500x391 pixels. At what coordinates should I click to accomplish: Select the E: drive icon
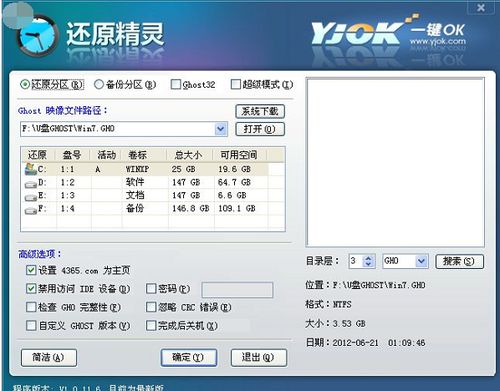coord(31,197)
